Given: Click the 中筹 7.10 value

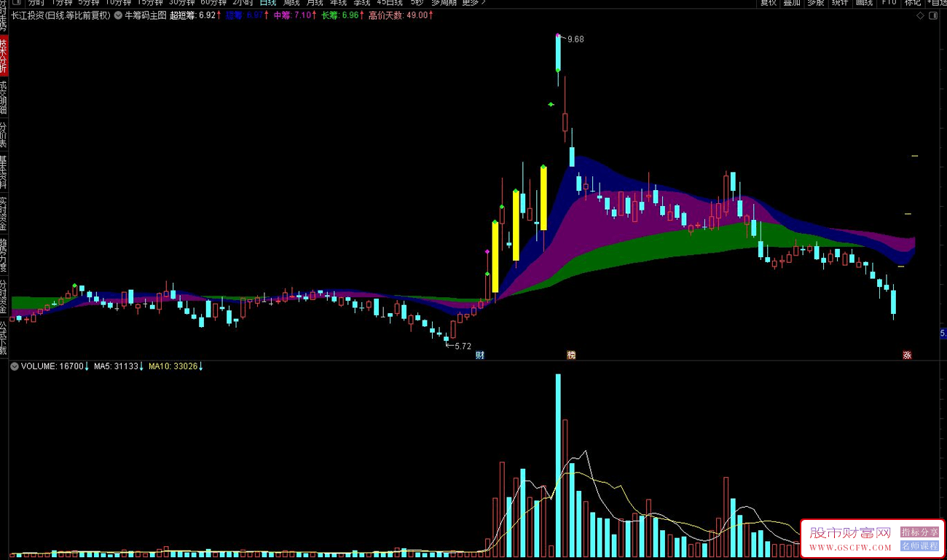Looking at the screenshot, I should [x=295, y=15].
